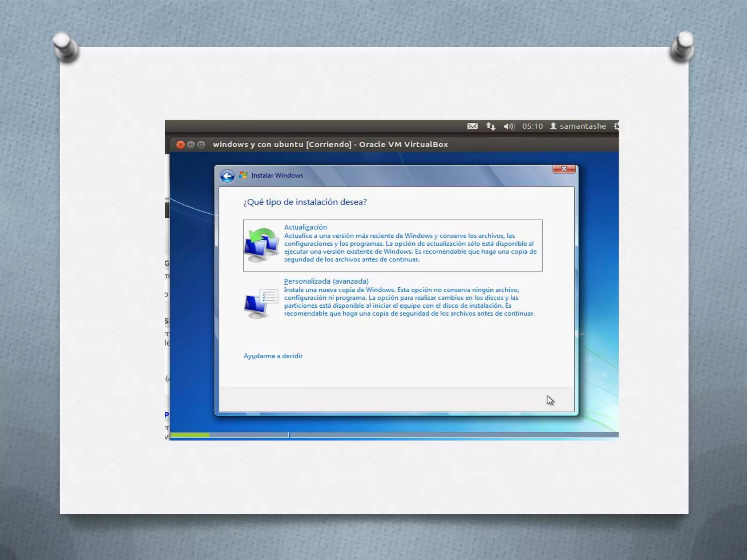
Task: Close the Instalar Windows dialog
Action: click(564, 169)
